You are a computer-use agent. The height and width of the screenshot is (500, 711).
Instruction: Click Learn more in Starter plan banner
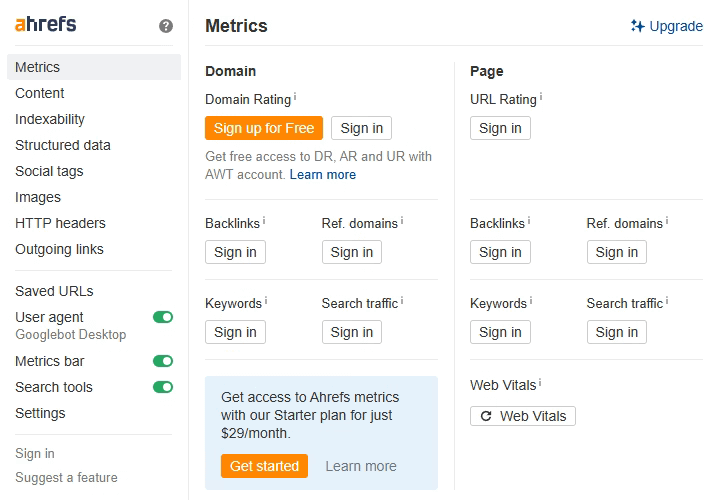click(361, 466)
